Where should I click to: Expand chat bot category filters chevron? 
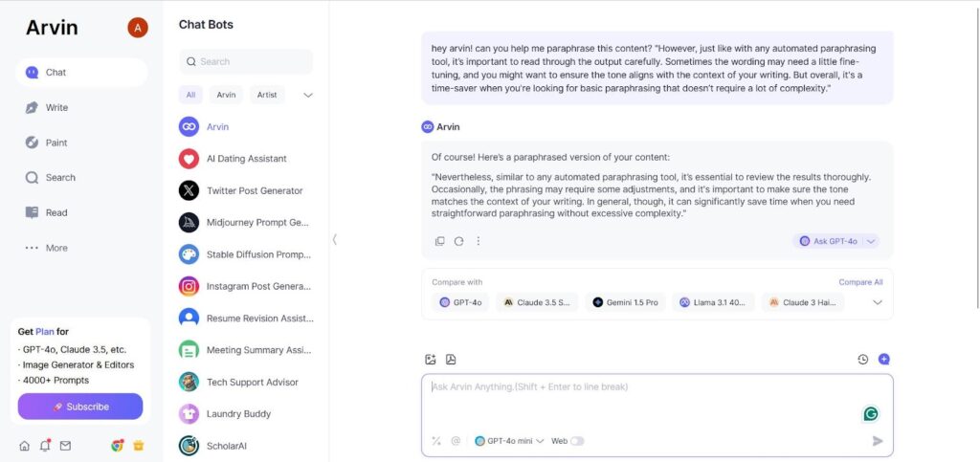click(x=307, y=95)
